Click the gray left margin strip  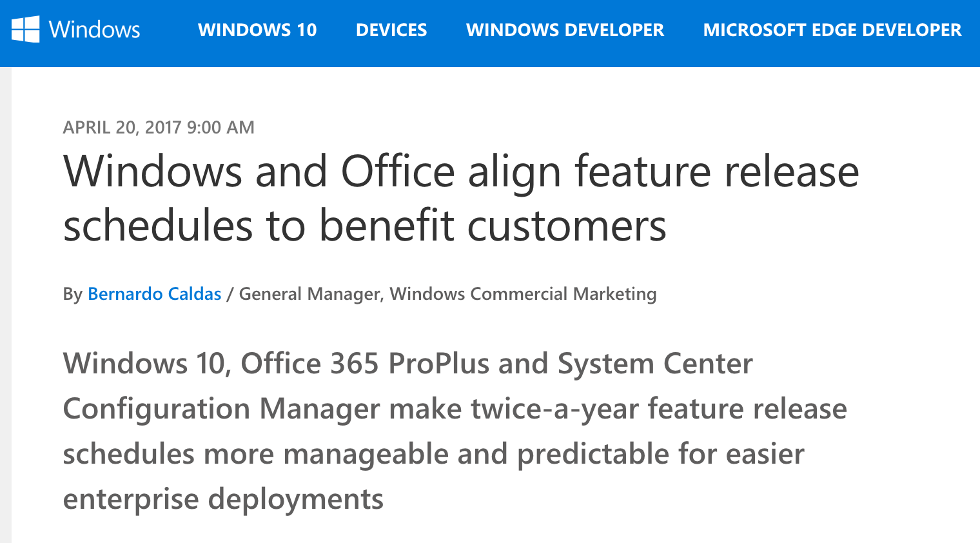5,303
